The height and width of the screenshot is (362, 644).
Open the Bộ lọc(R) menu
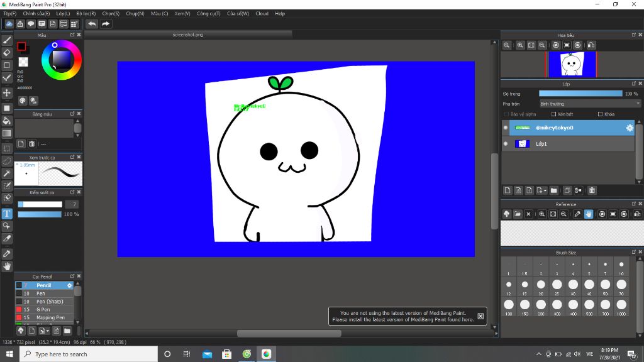point(86,13)
